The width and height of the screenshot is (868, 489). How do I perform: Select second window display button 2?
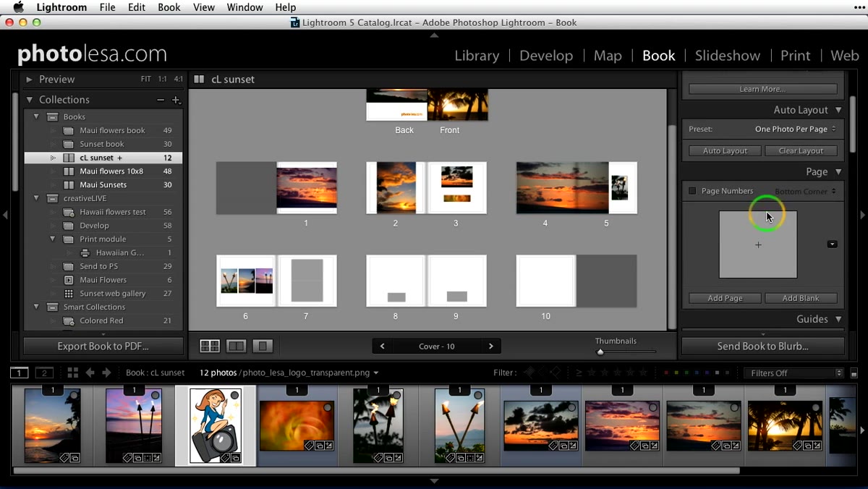[x=45, y=373]
